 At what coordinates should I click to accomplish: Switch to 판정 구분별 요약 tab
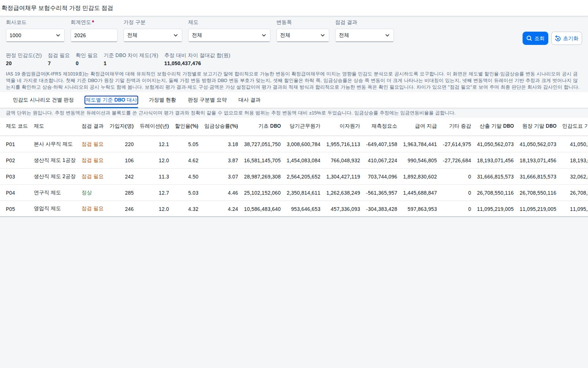pyautogui.click(x=207, y=100)
